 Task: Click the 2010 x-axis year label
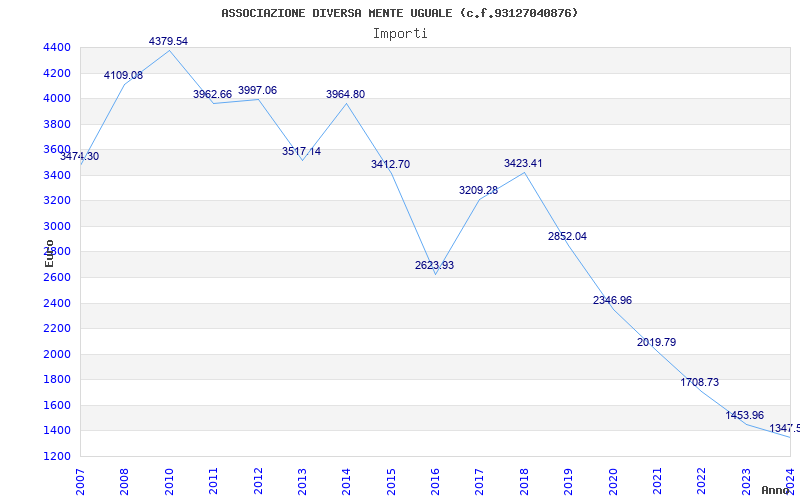[x=169, y=481]
